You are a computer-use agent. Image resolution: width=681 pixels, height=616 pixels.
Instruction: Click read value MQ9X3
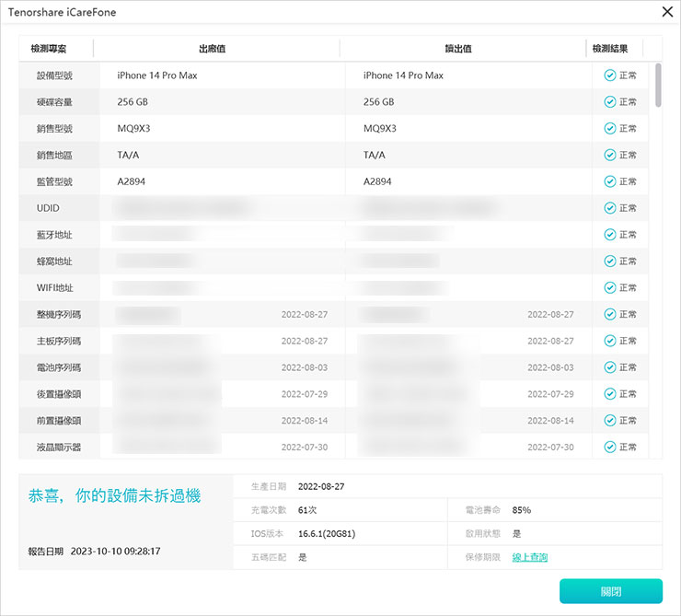380,128
